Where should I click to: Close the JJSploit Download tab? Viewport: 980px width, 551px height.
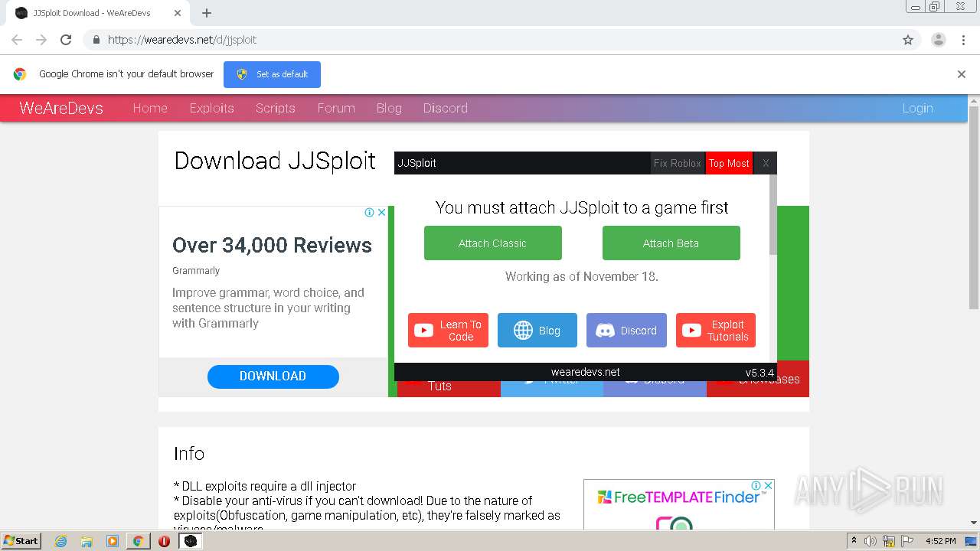click(x=178, y=13)
